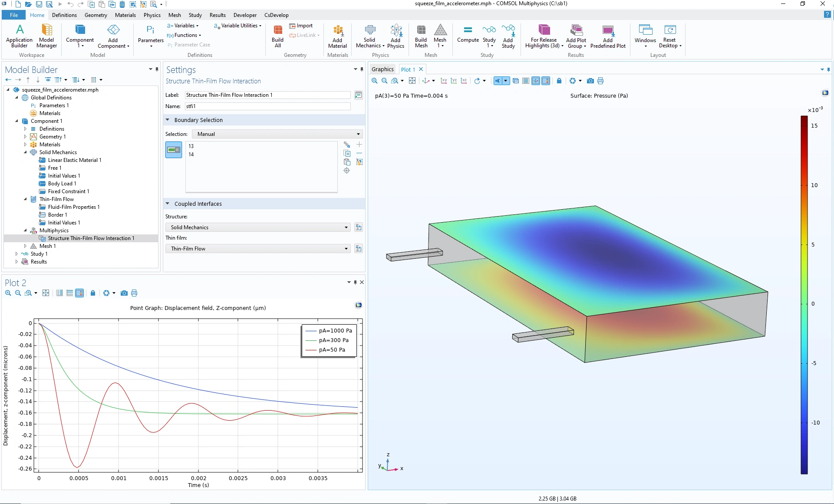
Task: Collapse the Boundary Selection section
Action: (x=168, y=120)
